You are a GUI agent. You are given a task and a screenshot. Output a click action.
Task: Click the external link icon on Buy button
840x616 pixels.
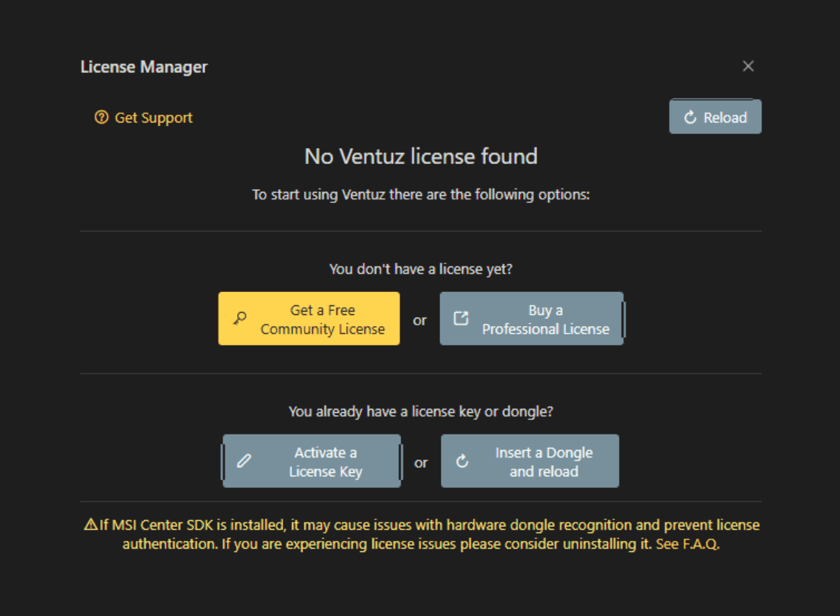pos(461,318)
